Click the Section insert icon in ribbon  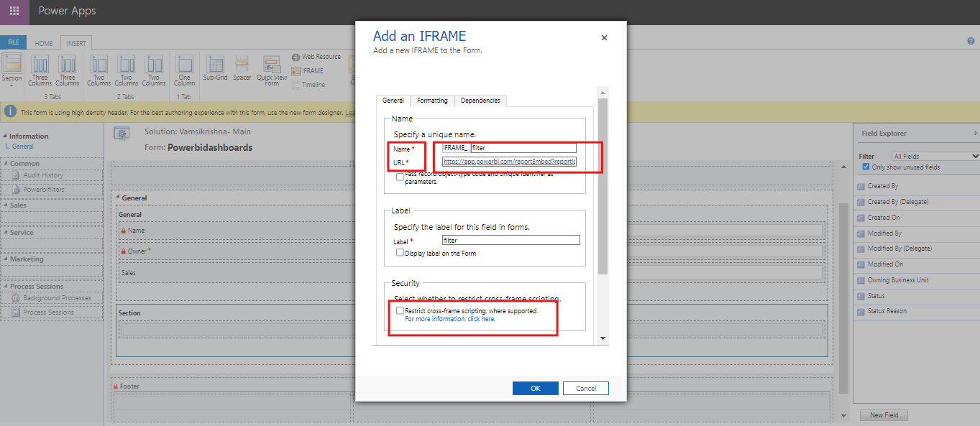(12, 63)
